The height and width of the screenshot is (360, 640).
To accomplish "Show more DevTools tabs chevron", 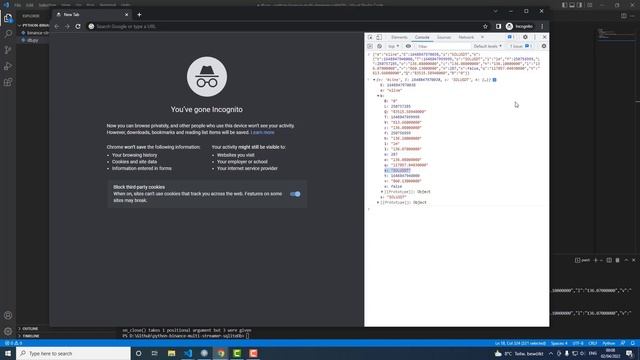I will point(482,37).
